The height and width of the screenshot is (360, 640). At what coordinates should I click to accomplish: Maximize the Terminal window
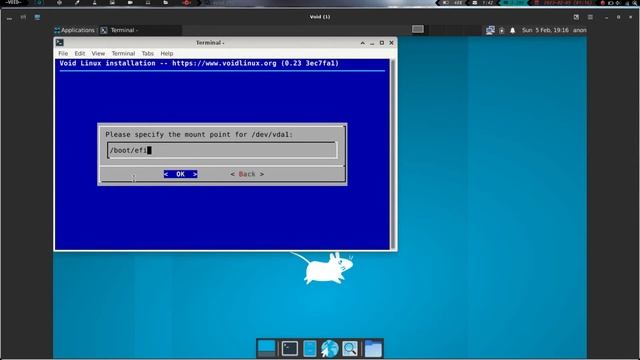tap(382, 42)
